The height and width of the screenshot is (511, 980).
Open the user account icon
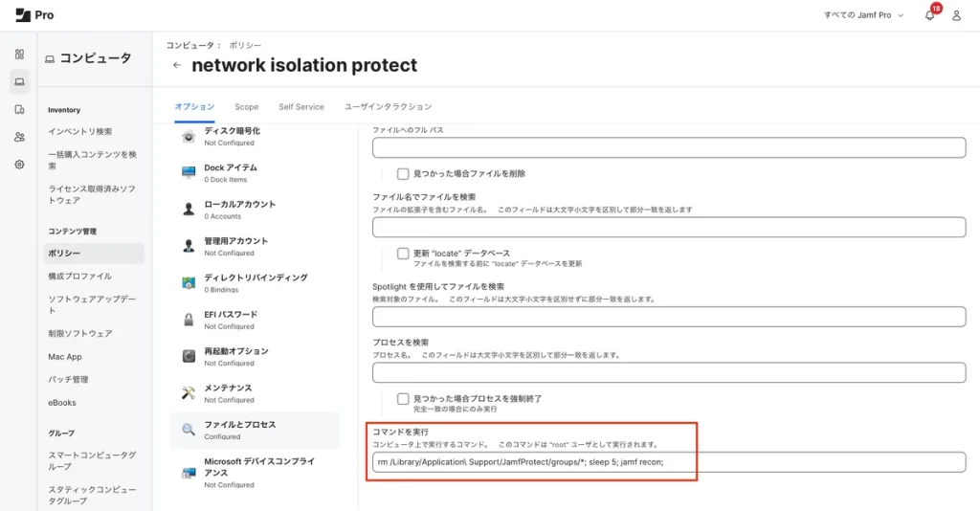(x=956, y=15)
